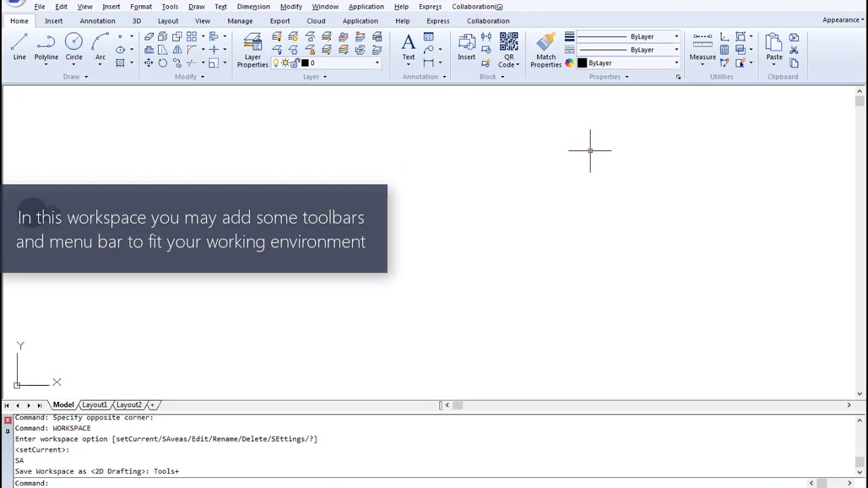868x488 pixels.
Task: Click the calculator icon in Utilities panel
Action: (x=725, y=49)
